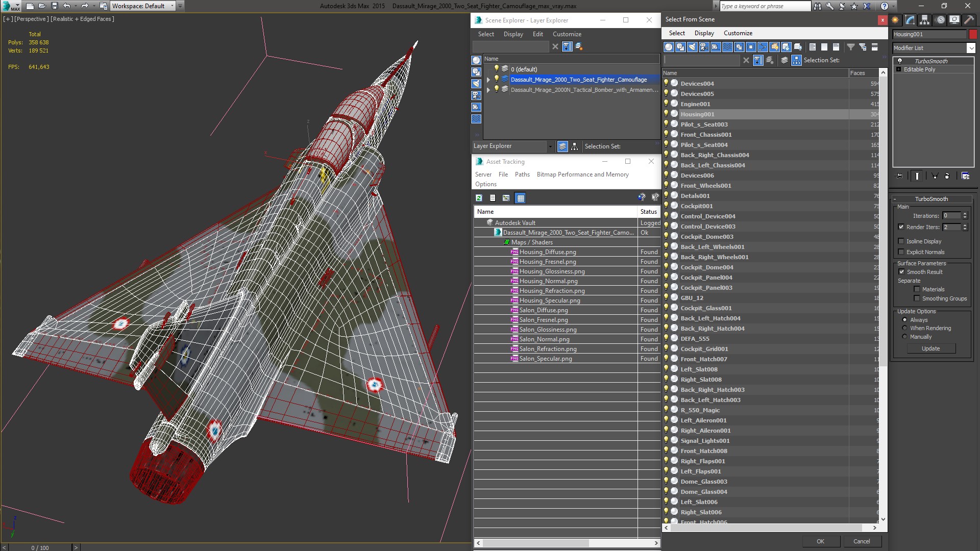
Task: Toggle Display Geometry filter in Select From Scene
Action: point(669,47)
